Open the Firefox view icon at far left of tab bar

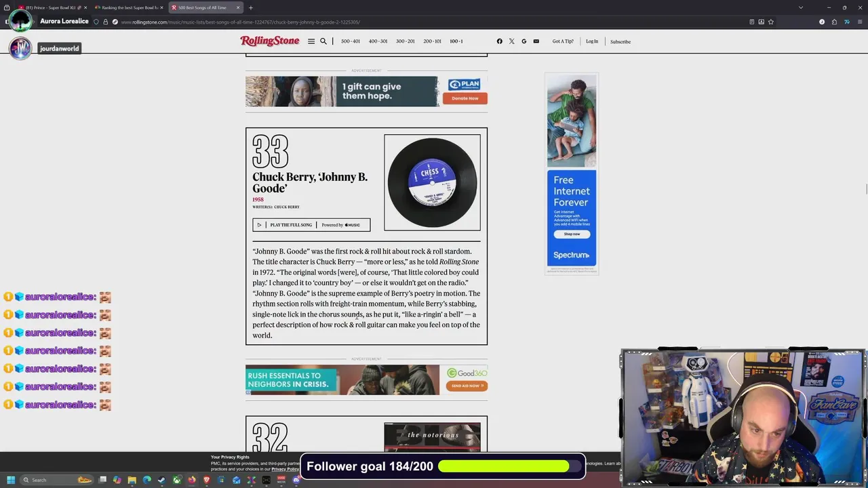coord(7,7)
